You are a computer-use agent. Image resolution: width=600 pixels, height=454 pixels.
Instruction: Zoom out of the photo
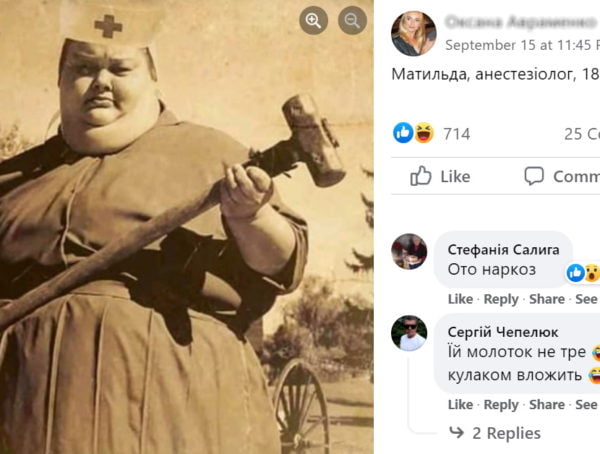tap(352, 21)
